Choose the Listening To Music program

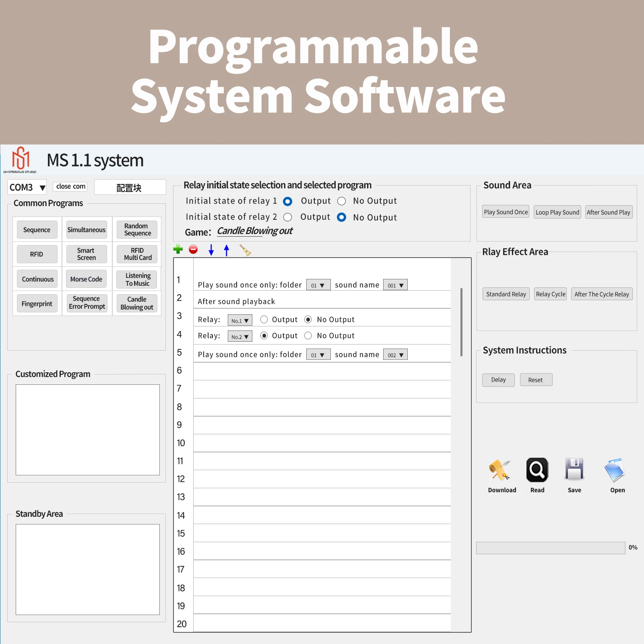(x=137, y=279)
